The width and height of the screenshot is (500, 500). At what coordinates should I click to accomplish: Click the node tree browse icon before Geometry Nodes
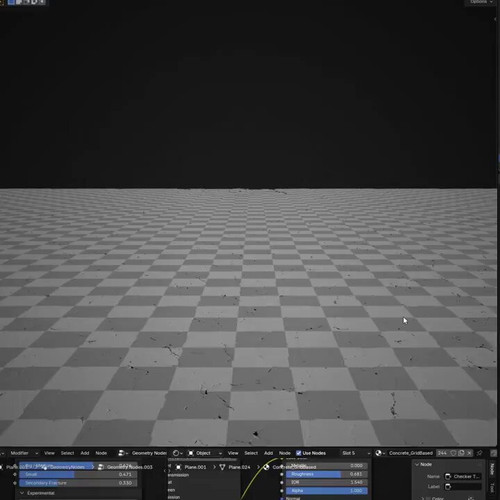tap(123, 453)
